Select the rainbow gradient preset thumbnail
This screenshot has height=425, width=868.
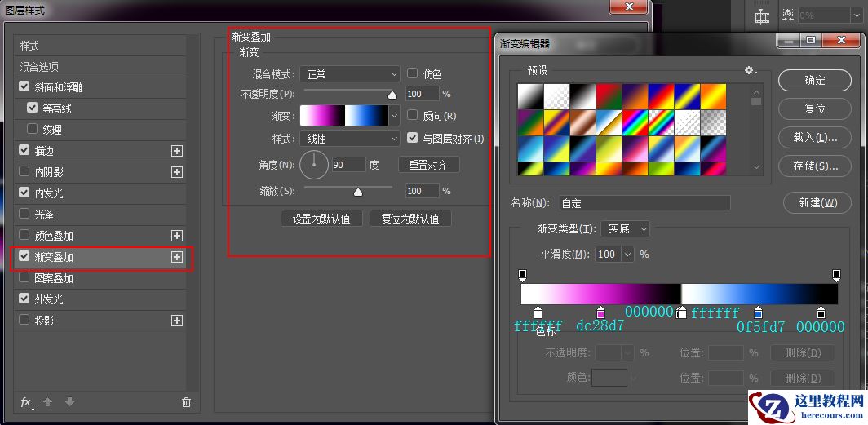click(635, 123)
